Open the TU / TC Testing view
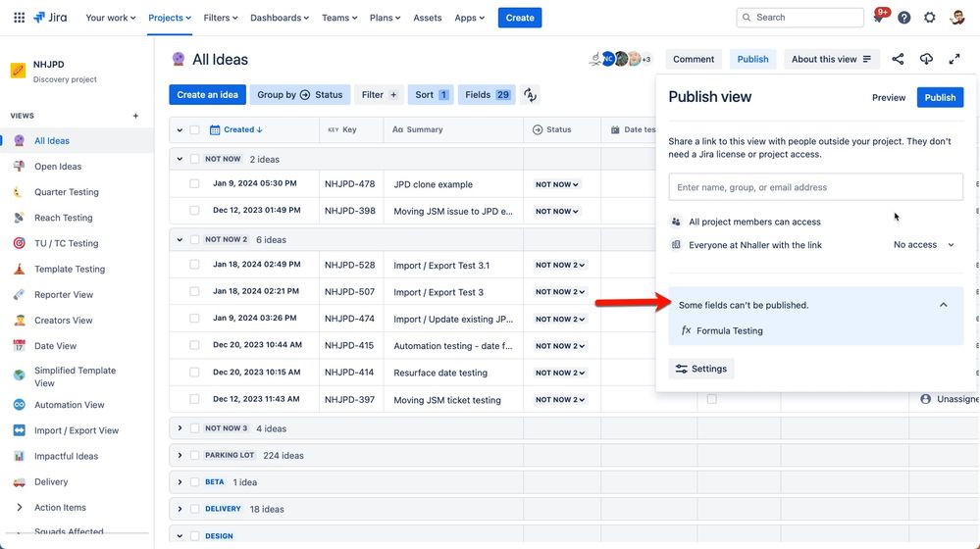980x549 pixels. tap(67, 243)
